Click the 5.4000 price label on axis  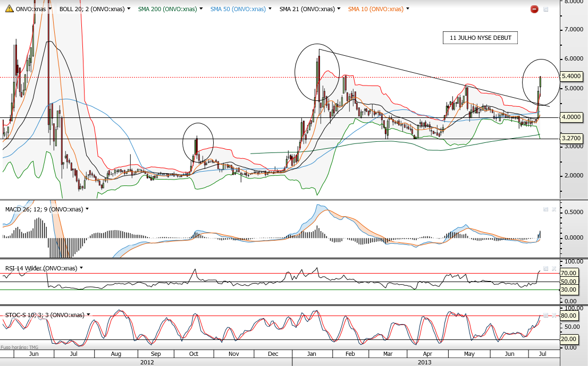571,76
